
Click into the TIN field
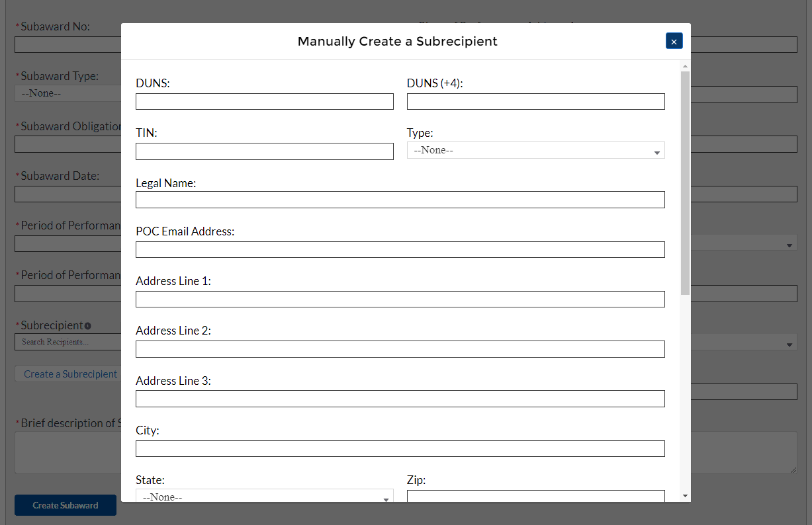pos(264,151)
